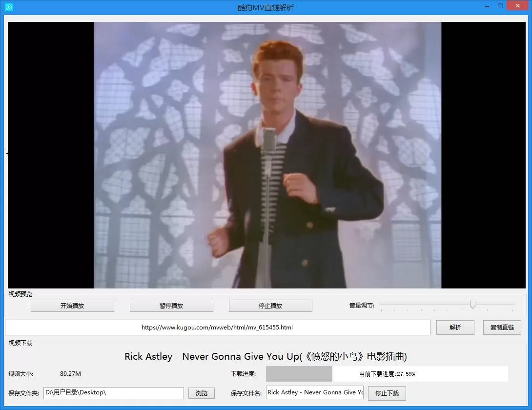The width and height of the screenshot is (532, 410).
Task: Click the download progress bar at 27.59%
Action: [x=387, y=374]
